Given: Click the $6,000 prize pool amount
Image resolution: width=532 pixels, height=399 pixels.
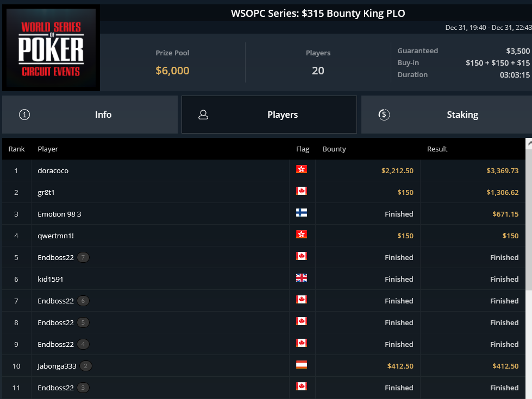Looking at the screenshot, I should coord(172,71).
